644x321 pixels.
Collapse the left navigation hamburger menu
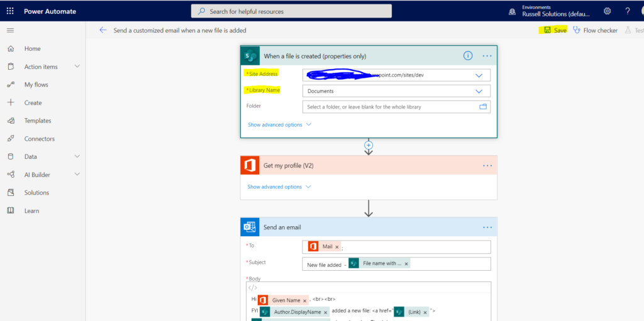point(10,30)
